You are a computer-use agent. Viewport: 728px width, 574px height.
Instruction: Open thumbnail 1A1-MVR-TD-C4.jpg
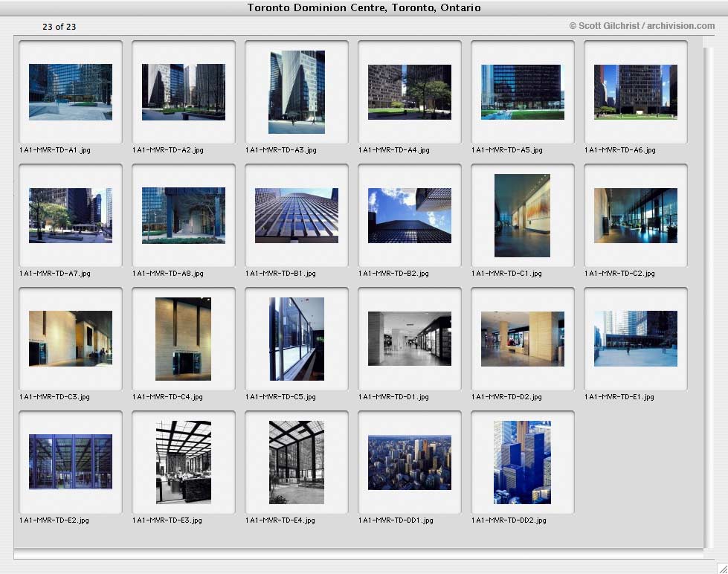pos(184,339)
